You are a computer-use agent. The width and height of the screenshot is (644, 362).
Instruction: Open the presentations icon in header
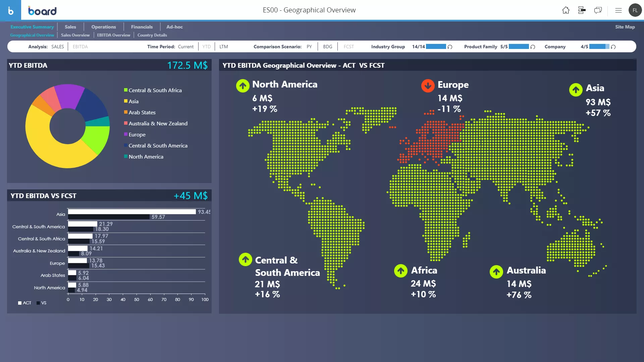click(x=582, y=10)
